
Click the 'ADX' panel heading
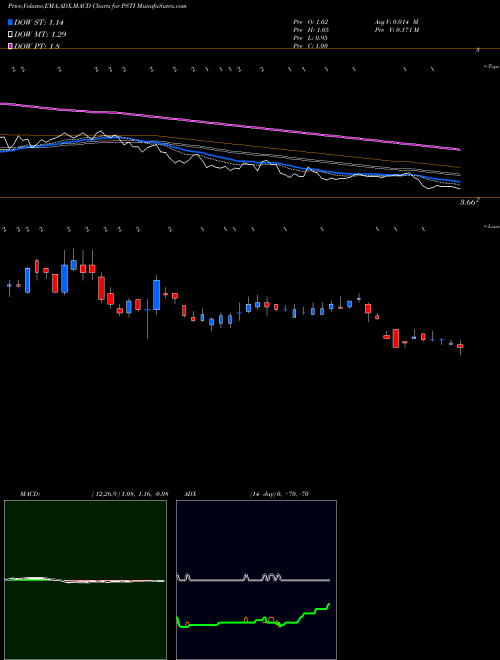[x=191, y=494]
